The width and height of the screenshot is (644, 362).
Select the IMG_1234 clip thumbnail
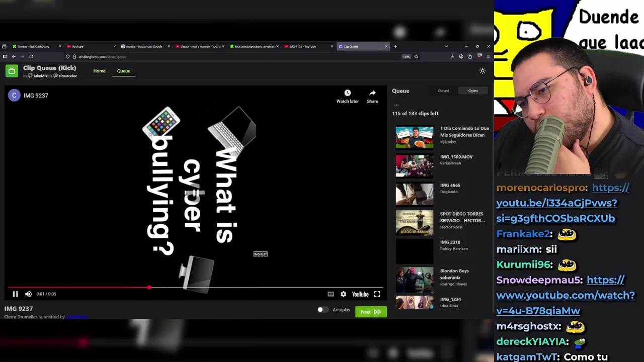415,302
